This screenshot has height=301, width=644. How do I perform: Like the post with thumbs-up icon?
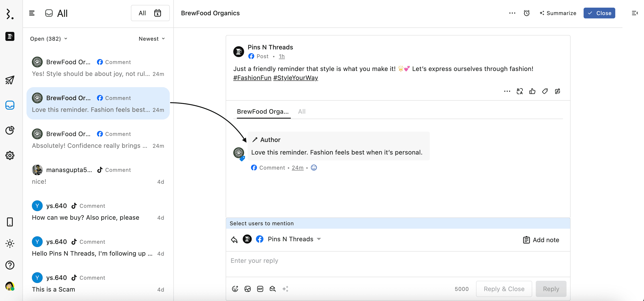coord(532,91)
